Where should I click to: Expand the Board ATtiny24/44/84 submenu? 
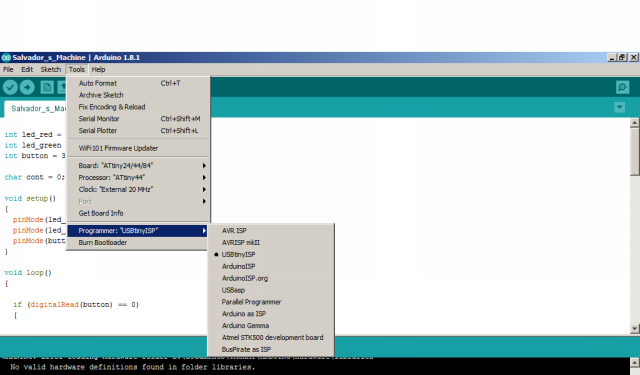138,166
